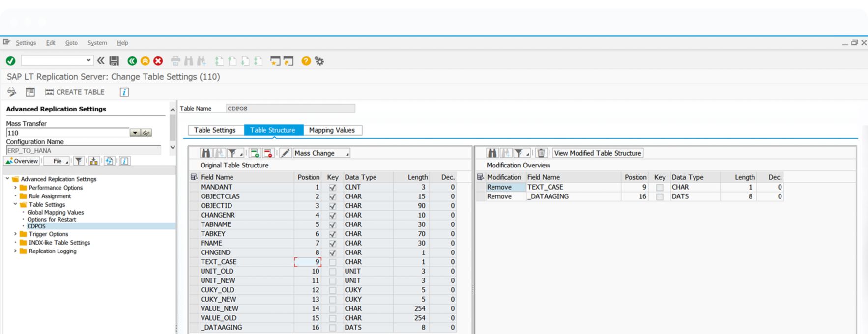Click the green Back arrow icon
This screenshot has height=334, width=868.
132,61
